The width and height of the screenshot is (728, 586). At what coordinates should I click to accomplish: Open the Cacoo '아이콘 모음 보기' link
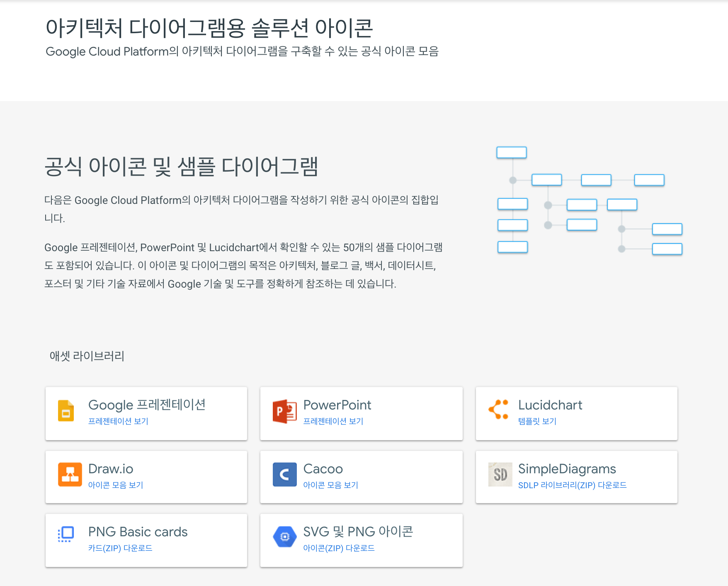(x=330, y=485)
